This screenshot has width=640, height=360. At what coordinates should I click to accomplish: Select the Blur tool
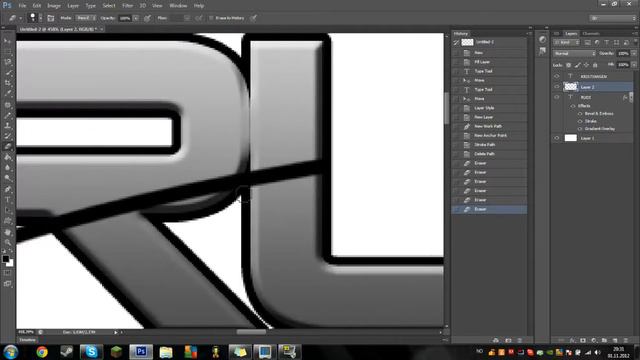[x=7, y=168]
